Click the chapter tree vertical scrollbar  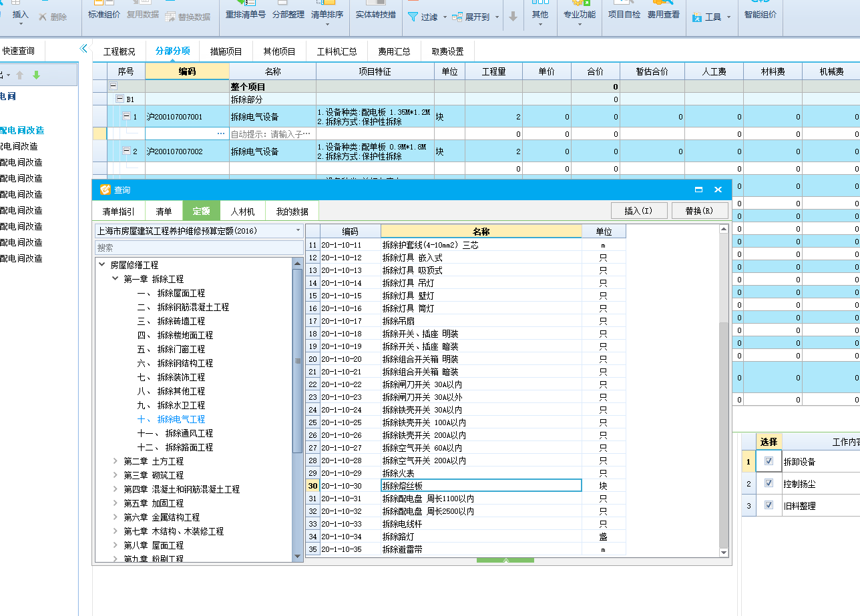pyautogui.click(x=297, y=360)
